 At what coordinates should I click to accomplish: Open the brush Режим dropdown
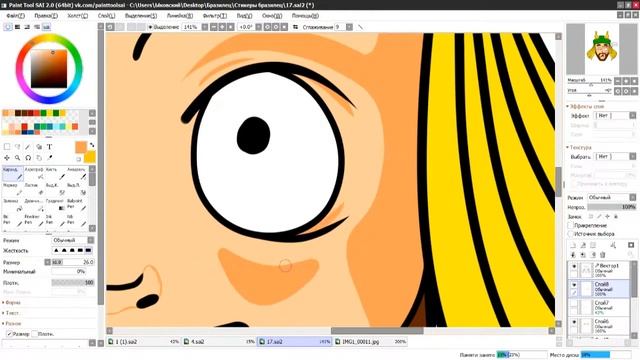click(73, 240)
